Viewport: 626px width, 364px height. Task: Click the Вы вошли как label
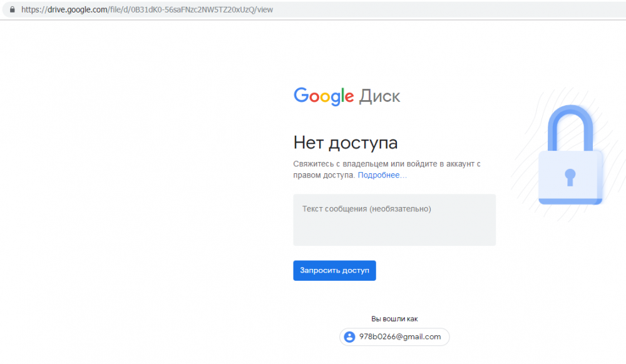point(394,319)
